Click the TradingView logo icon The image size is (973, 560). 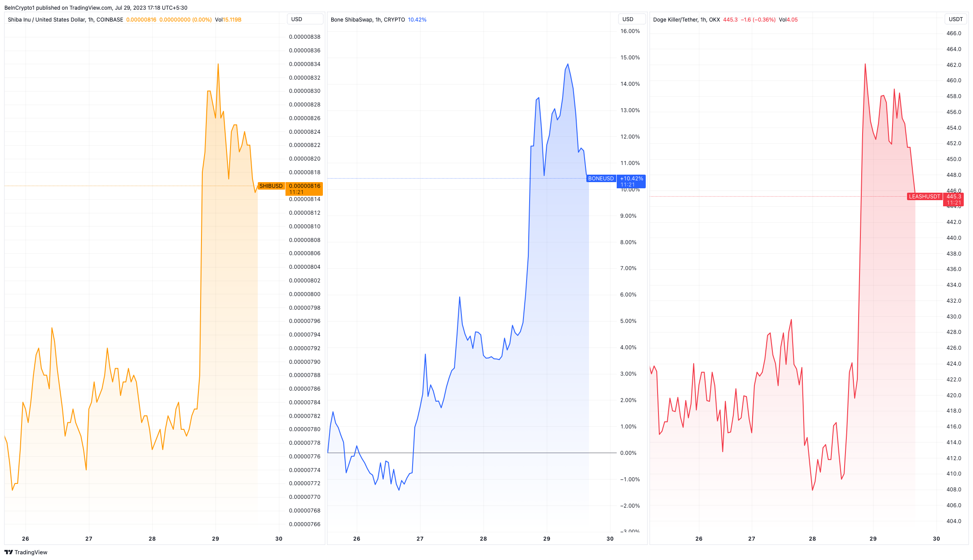point(8,552)
